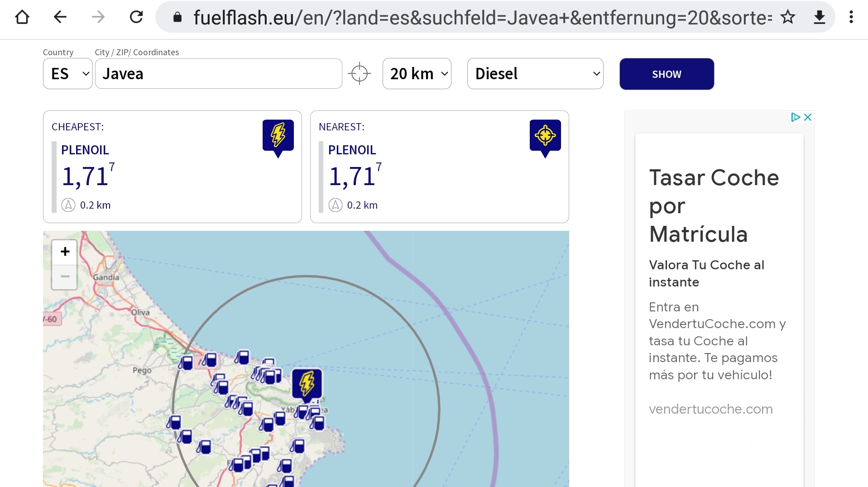This screenshot has width=868, height=487.
Task: Select cheapest price 1,71
Action: tap(88, 176)
